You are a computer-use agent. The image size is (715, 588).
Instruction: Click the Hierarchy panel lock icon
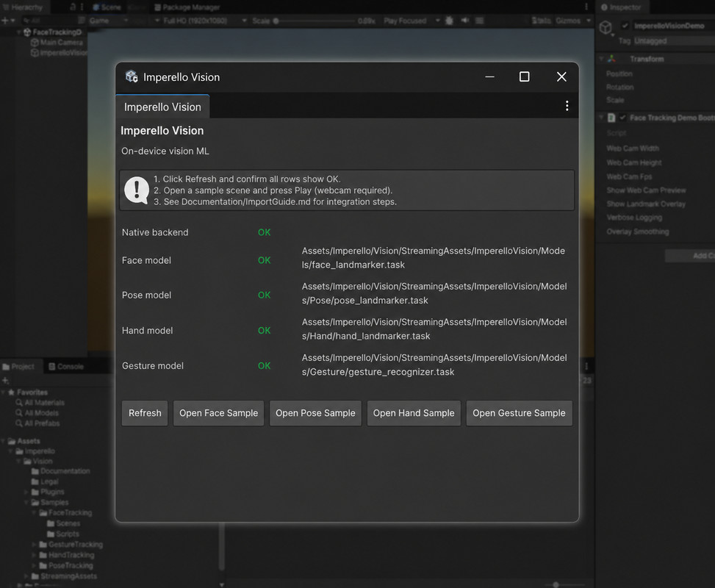coord(73,7)
